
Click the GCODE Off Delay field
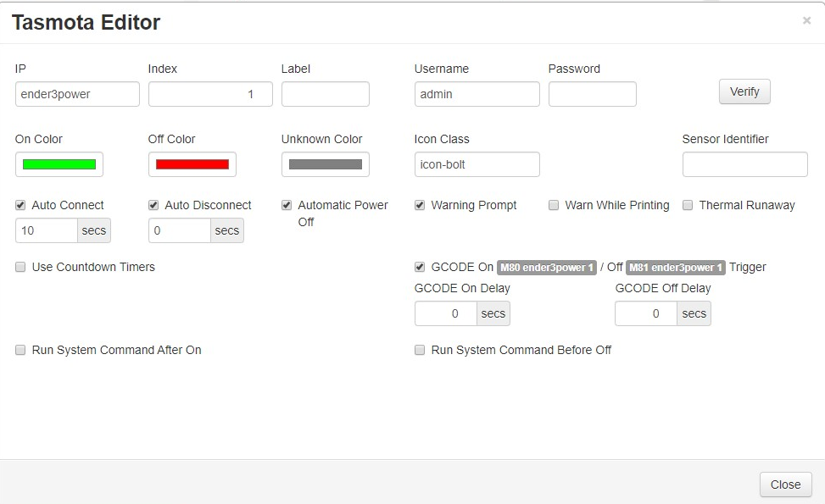646,313
